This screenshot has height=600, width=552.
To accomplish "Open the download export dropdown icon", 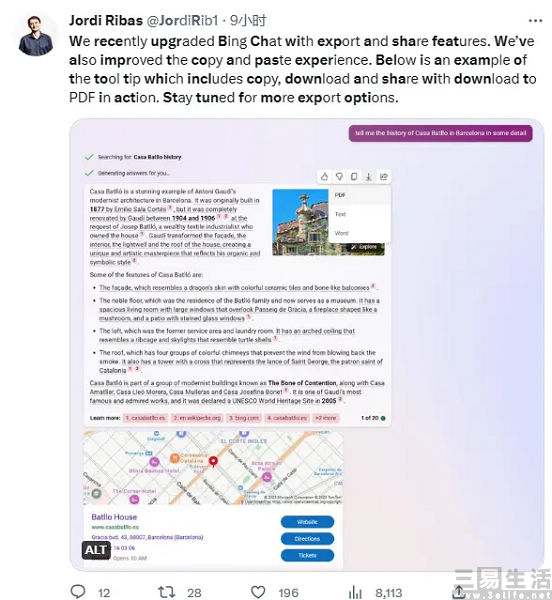I will coord(368,176).
